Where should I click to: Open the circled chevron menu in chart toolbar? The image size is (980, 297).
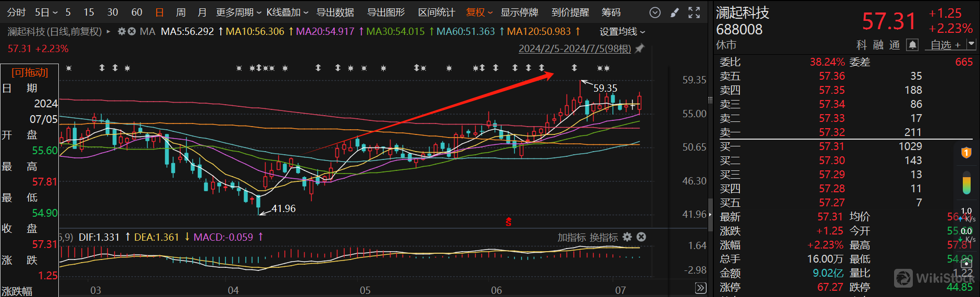coord(655,13)
